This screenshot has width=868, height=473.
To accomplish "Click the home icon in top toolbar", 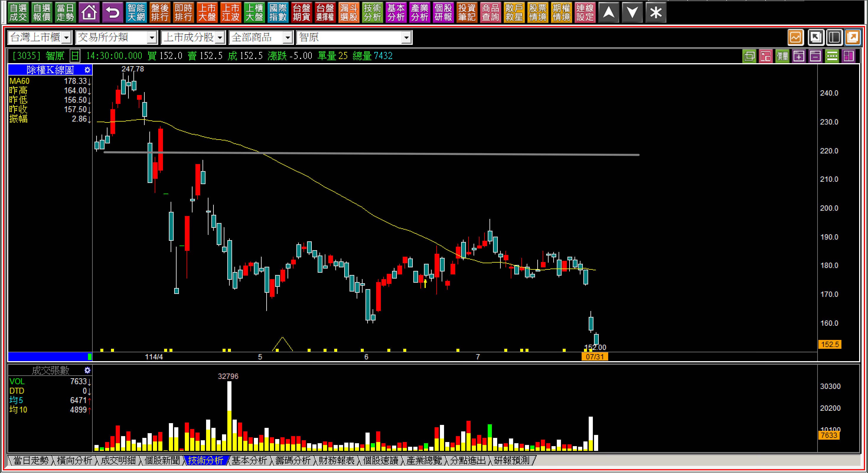I will click(89, 12).
